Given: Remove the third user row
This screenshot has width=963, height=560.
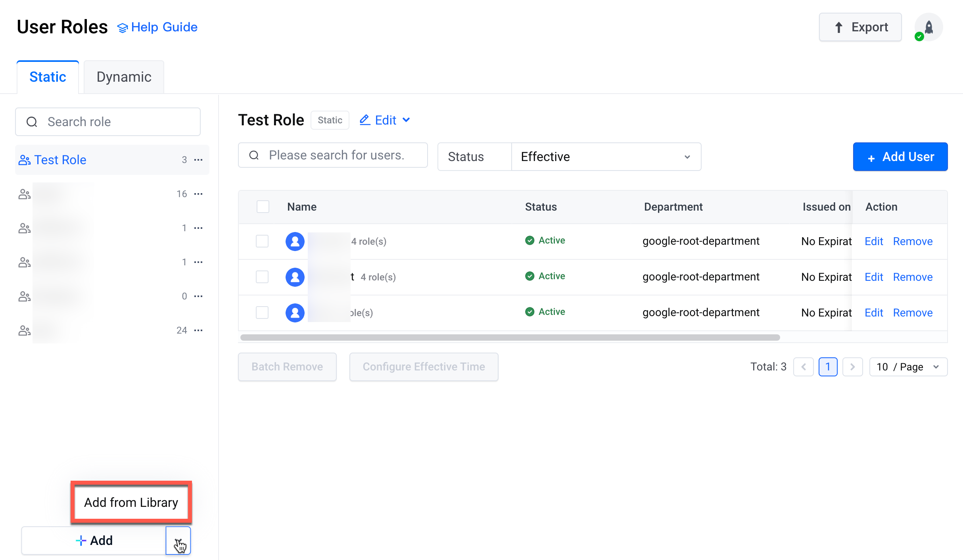Looking at the screenshot, I should 913,313.
